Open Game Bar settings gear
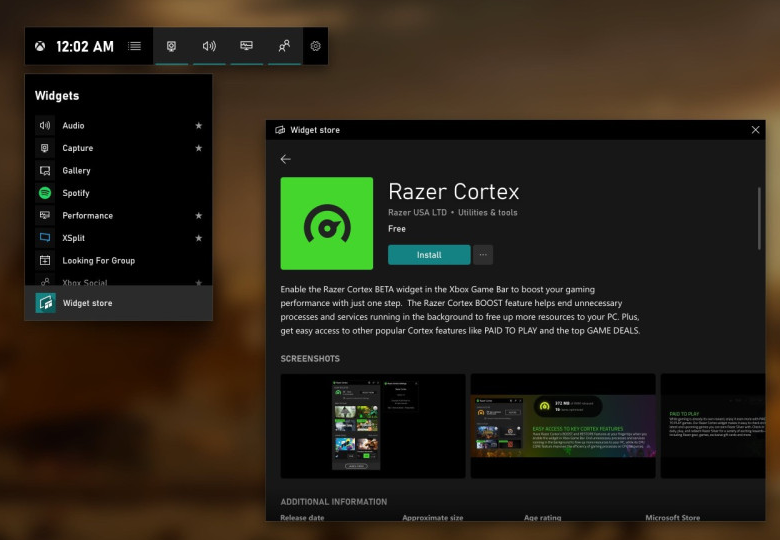Image resolution: width=780 pixels, height=540 pixels. pyautogui.click(x=315, y=46)
